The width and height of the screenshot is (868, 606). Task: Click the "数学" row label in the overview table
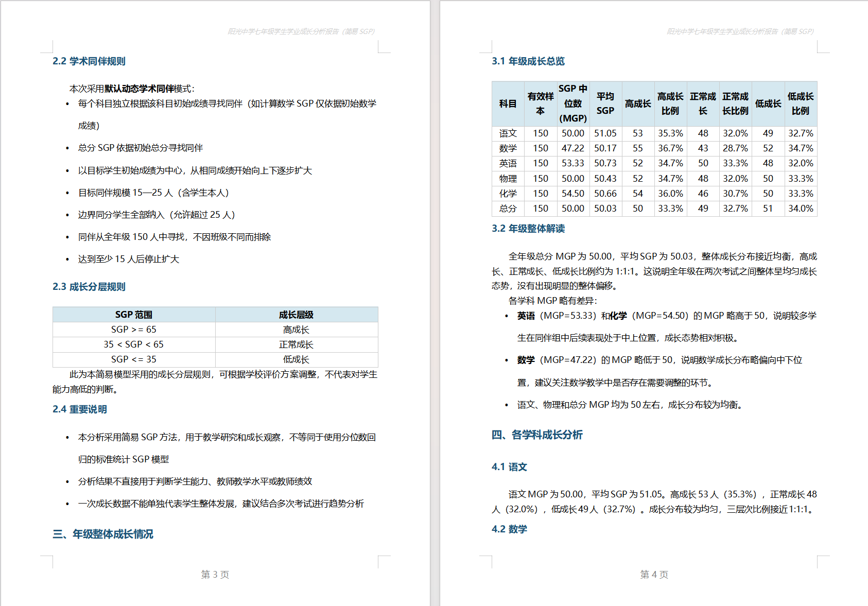pos(508,148)
